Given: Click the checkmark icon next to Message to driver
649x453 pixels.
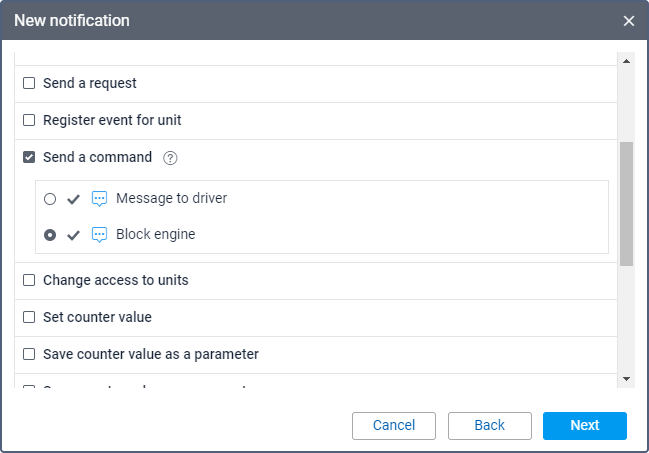Looking at the screenshot, I should pos(73,199).
